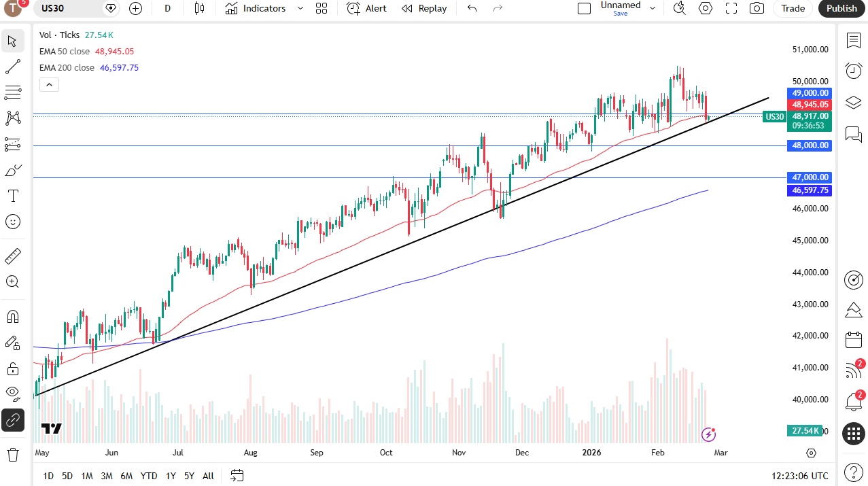Open the forecasting and measurement tools
868x486 pixels.
[x=12, y=144]
